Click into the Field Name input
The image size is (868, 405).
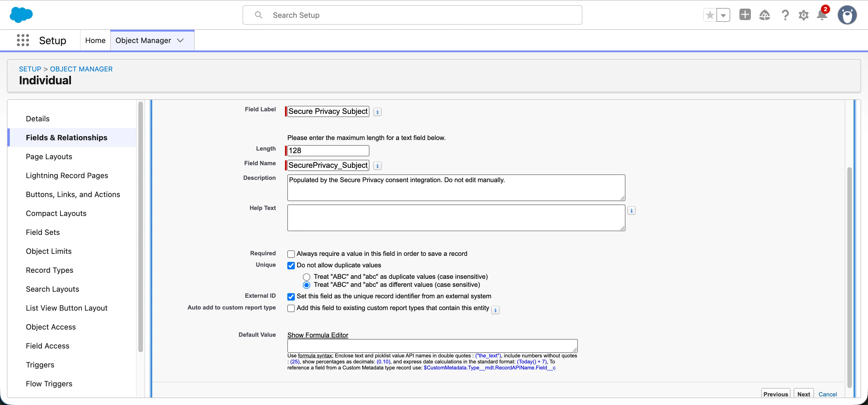click(328, 165)
